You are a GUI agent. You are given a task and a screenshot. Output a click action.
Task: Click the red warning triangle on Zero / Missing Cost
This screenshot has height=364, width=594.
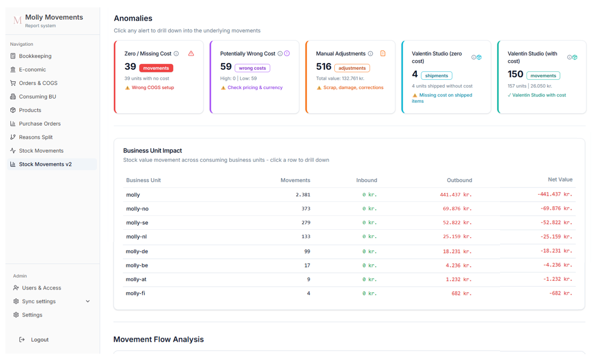click(191, 54)
